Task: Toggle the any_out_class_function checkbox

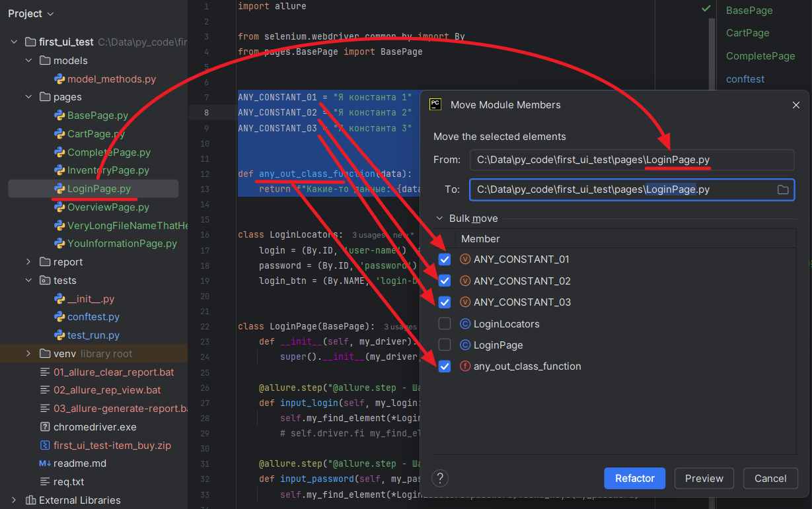Action: (x=445, y=366)
